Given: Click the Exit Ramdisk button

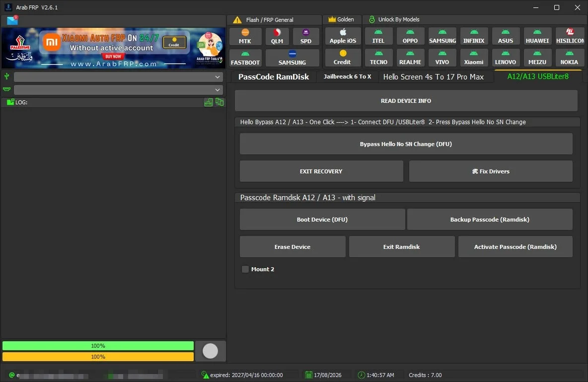Looking at the screenshot, I should [402, 246].
